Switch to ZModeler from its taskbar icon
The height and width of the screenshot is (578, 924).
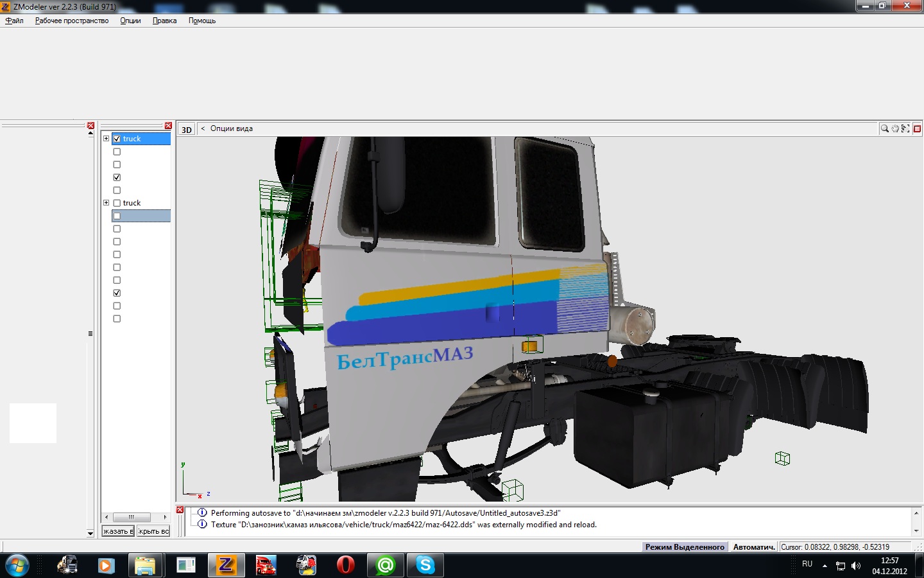pos(225,565)
